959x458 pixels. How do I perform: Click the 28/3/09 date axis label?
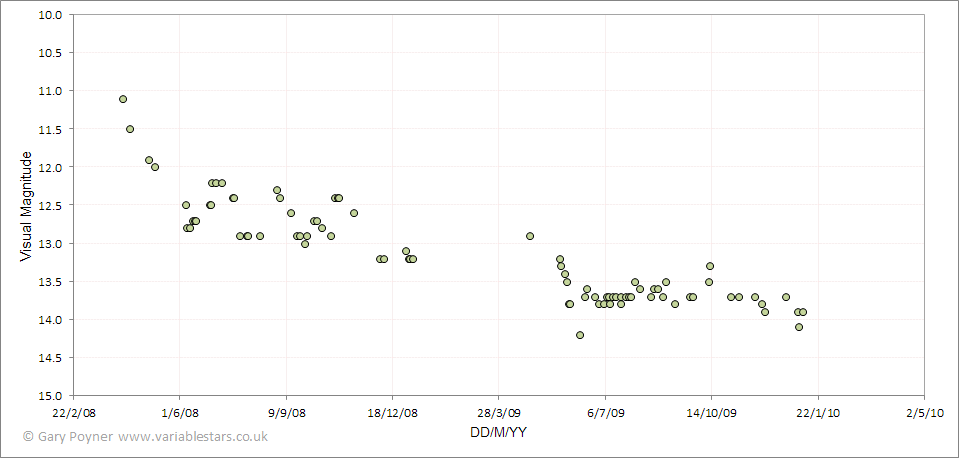pos(498,413)
